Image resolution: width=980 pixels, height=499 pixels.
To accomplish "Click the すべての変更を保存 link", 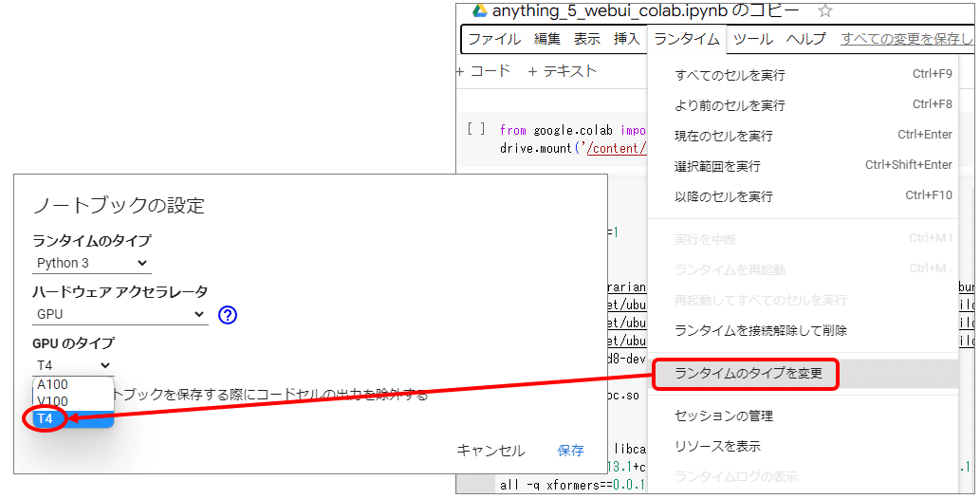I will tap(907, 40).
